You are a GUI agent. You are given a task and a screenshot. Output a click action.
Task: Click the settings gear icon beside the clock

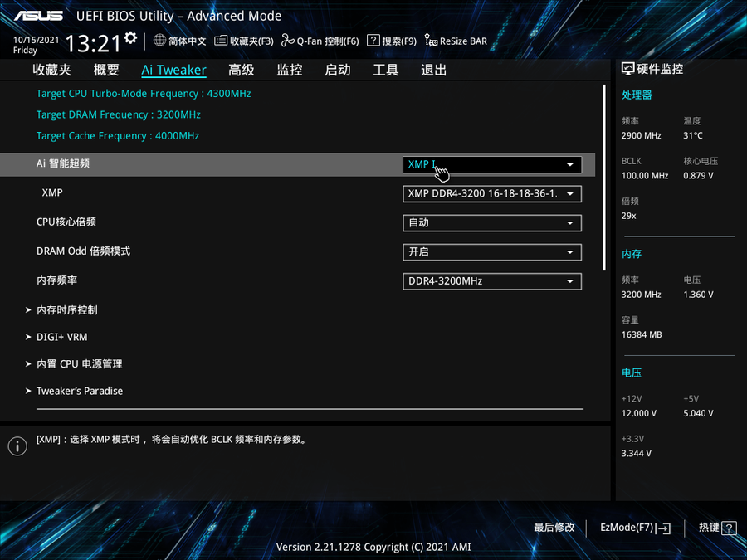tap(130, 38)
